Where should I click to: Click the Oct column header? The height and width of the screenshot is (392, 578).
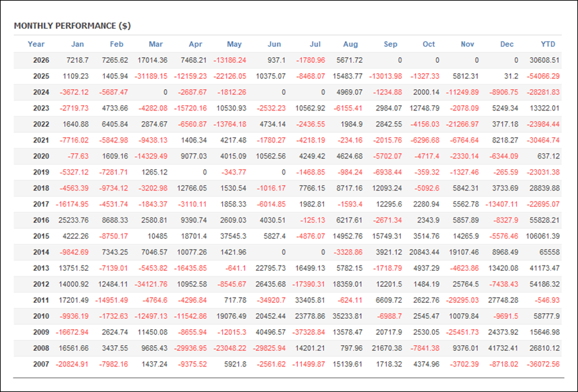pos(429,44)
